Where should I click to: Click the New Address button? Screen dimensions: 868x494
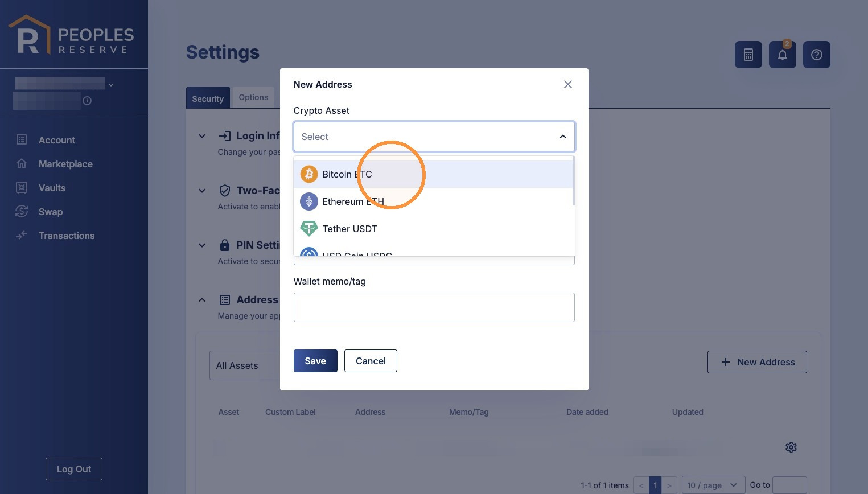tap(757, 362)
